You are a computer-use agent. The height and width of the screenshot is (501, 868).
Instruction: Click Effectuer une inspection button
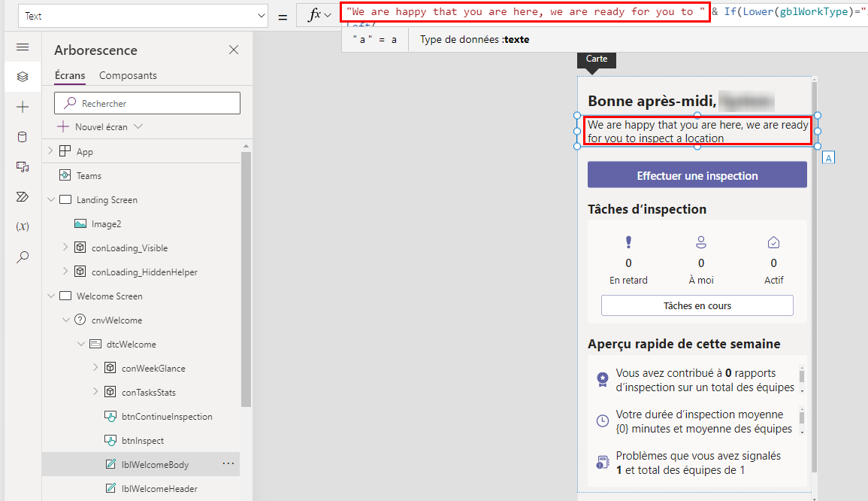(x=697, y=175)
